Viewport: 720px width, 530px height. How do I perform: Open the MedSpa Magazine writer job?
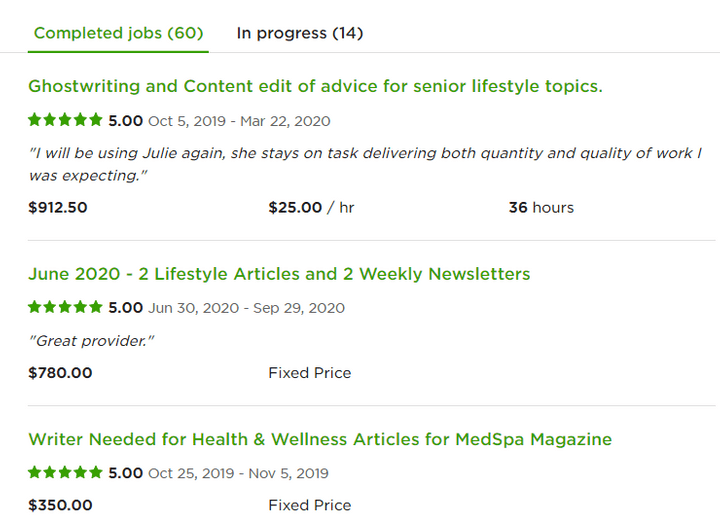pyautogui.click(x=320, y=439)
